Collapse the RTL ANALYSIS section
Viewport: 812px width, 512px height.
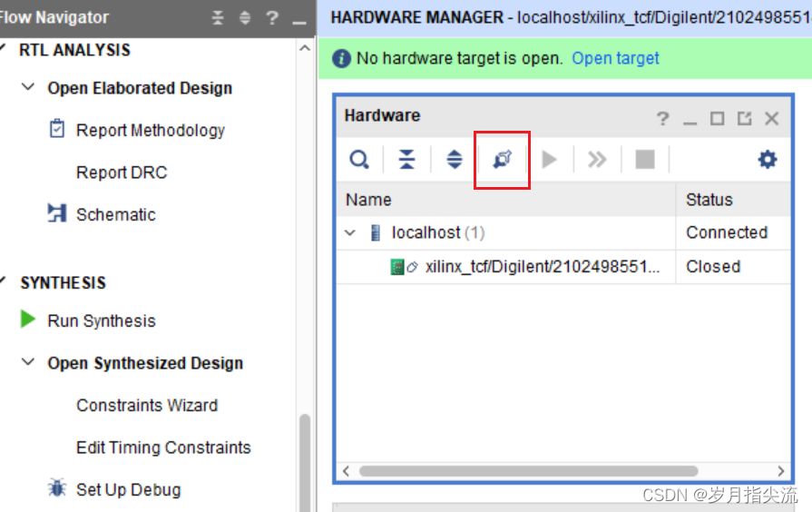click(3, 49)
